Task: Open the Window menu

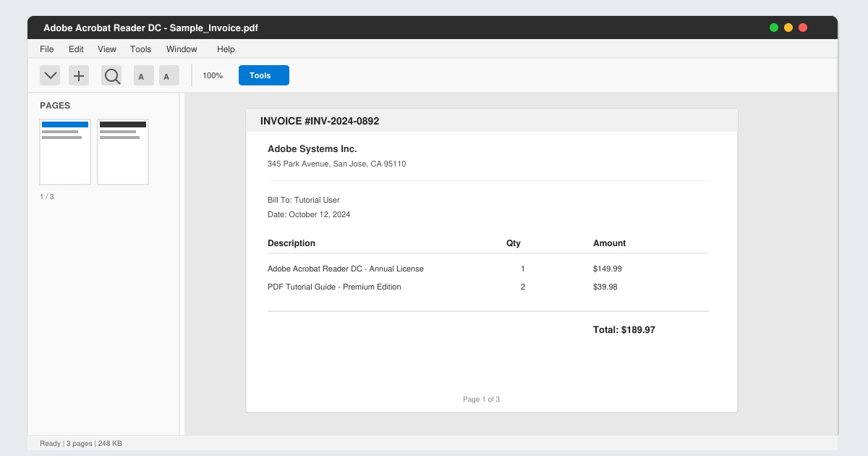Action: click(182, 49)
